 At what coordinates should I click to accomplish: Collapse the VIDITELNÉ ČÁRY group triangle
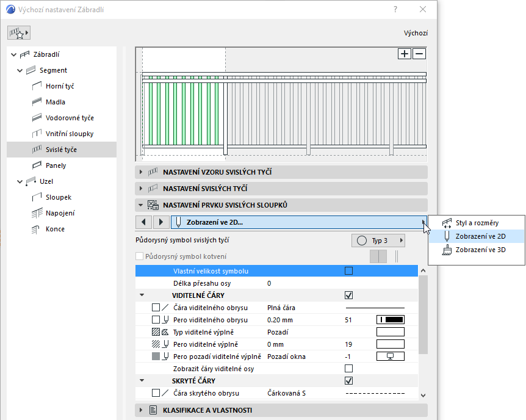click(142, 295)
